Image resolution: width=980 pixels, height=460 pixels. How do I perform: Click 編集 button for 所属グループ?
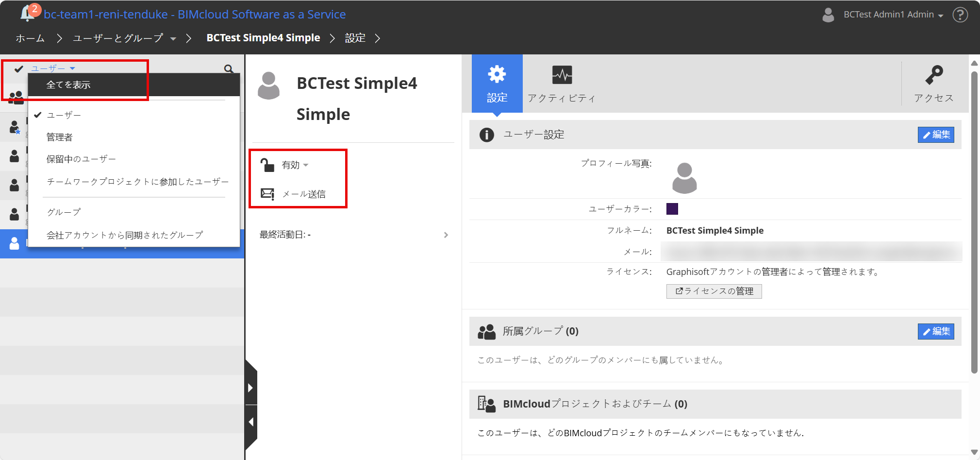pos(936,331)
